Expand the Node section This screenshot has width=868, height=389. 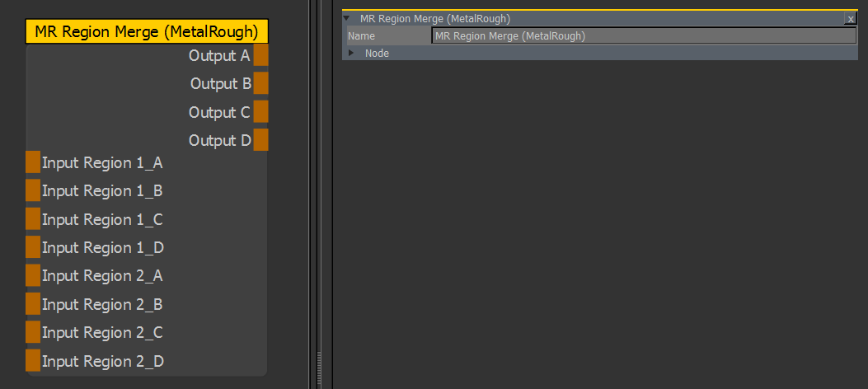click(x=351, y=54)
